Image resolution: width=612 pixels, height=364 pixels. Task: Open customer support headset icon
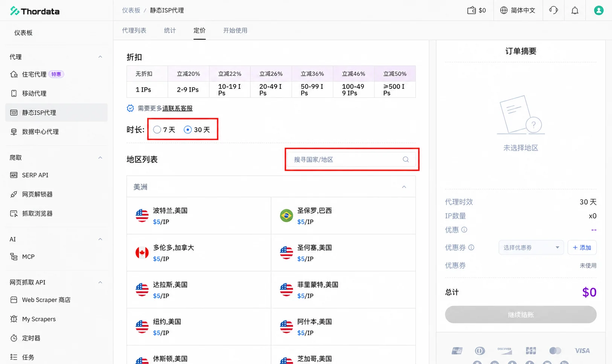(553, 10)
